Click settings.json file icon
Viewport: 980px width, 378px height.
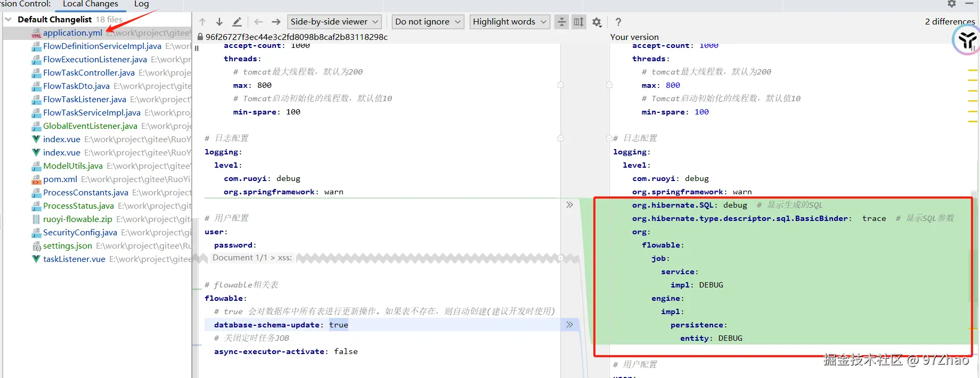(36, 246)
